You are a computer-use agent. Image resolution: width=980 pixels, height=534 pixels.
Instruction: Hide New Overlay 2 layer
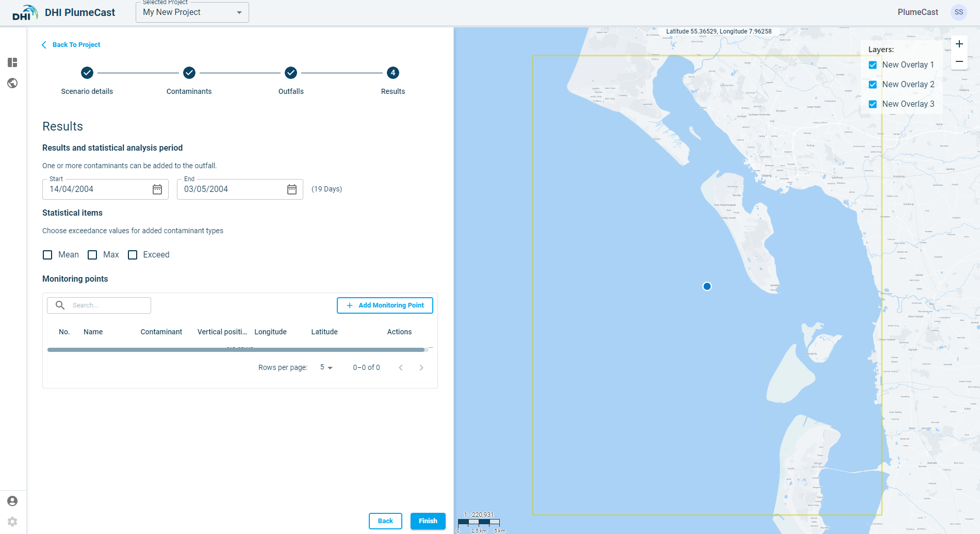coord(873,85)
